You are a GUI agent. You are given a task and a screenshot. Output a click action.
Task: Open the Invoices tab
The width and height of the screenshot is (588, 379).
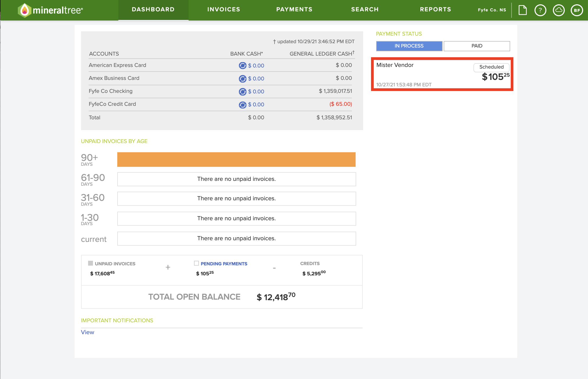(x=224, y=10)
